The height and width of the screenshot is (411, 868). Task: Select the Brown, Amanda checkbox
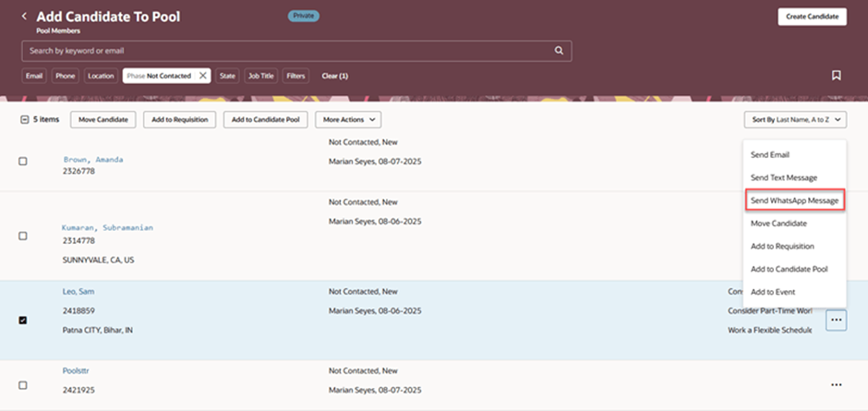[23, 162]
